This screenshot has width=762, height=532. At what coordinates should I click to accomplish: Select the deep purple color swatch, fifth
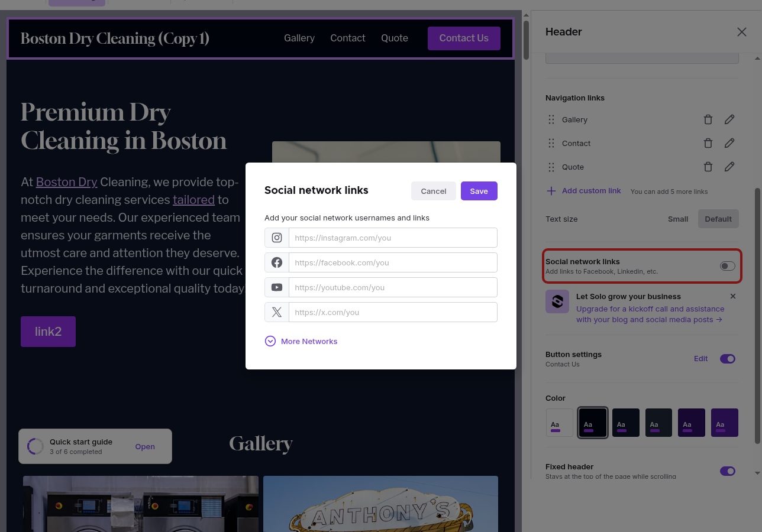[692, 423]
